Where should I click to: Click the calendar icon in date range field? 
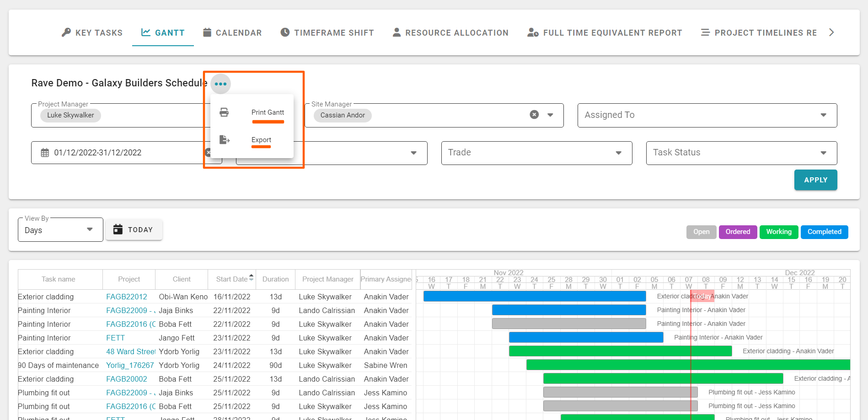(x=45, y=153)
